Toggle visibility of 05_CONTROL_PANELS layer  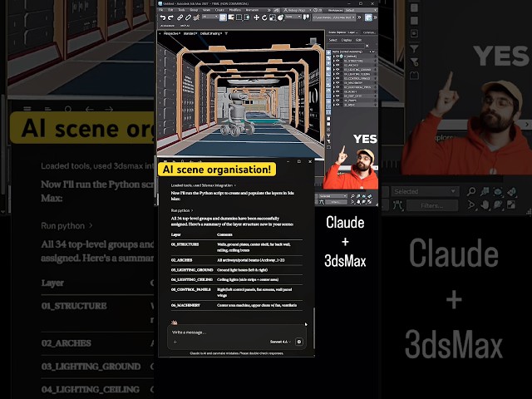[337, 78]
